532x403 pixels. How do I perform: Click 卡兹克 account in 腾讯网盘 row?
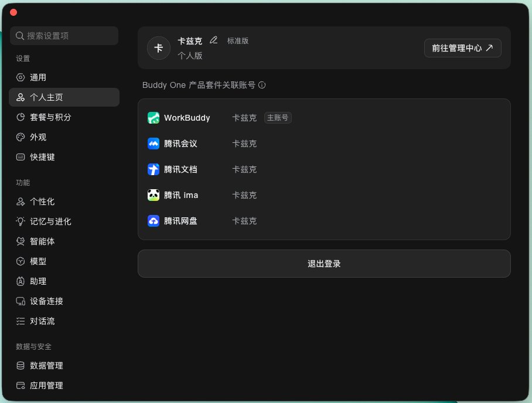(244, 221)
